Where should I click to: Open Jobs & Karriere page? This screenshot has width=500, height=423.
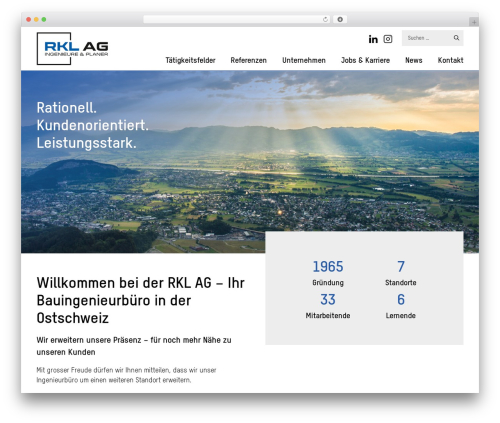pos(365,60)
